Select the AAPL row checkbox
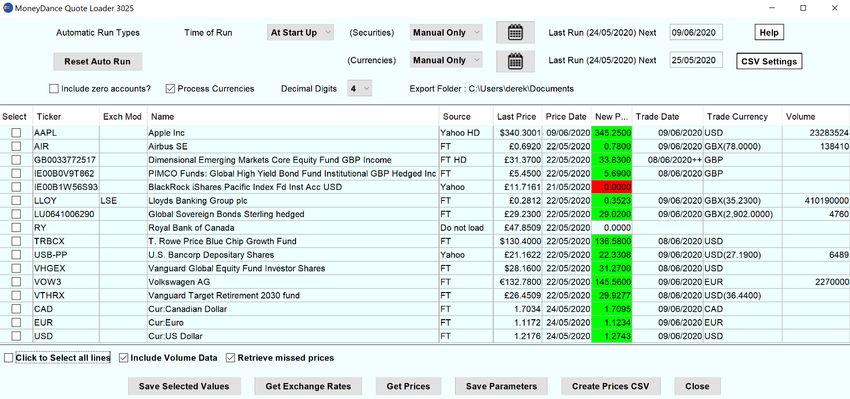This screenshot has height=399, width=850. pos(16,132)
